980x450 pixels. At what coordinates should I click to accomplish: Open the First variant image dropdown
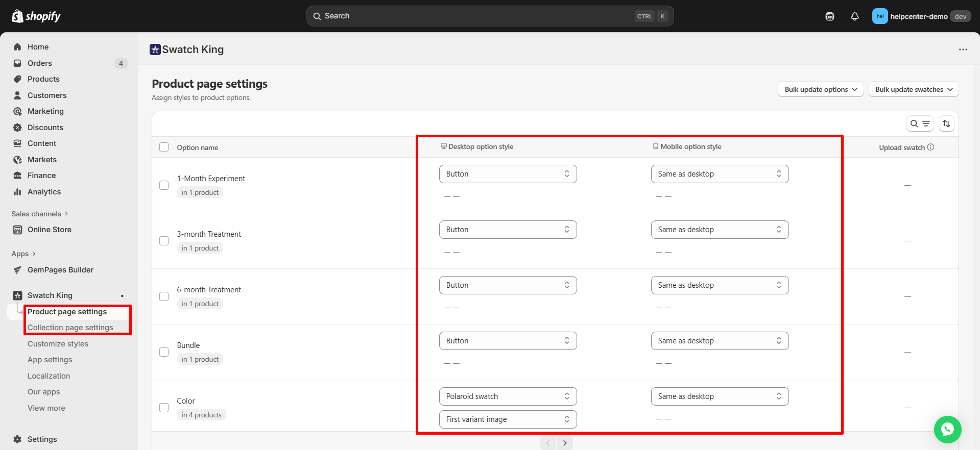click(508, 419)
